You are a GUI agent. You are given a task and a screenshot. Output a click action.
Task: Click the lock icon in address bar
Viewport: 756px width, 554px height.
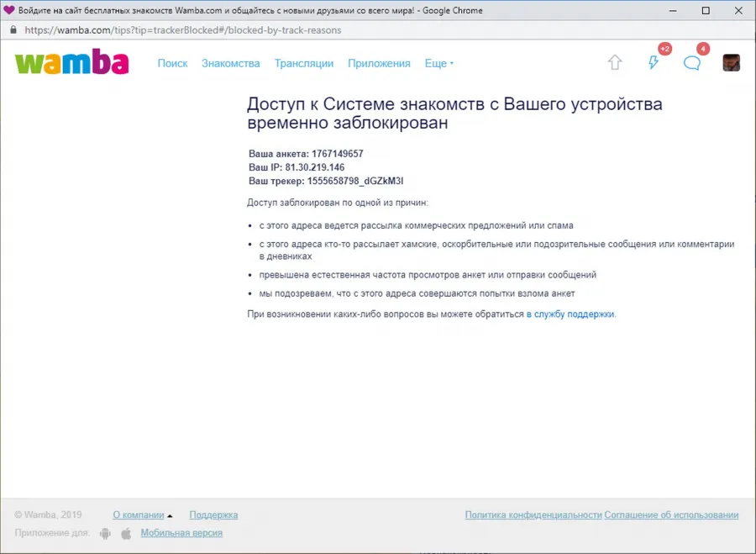[x=13, y=30]
